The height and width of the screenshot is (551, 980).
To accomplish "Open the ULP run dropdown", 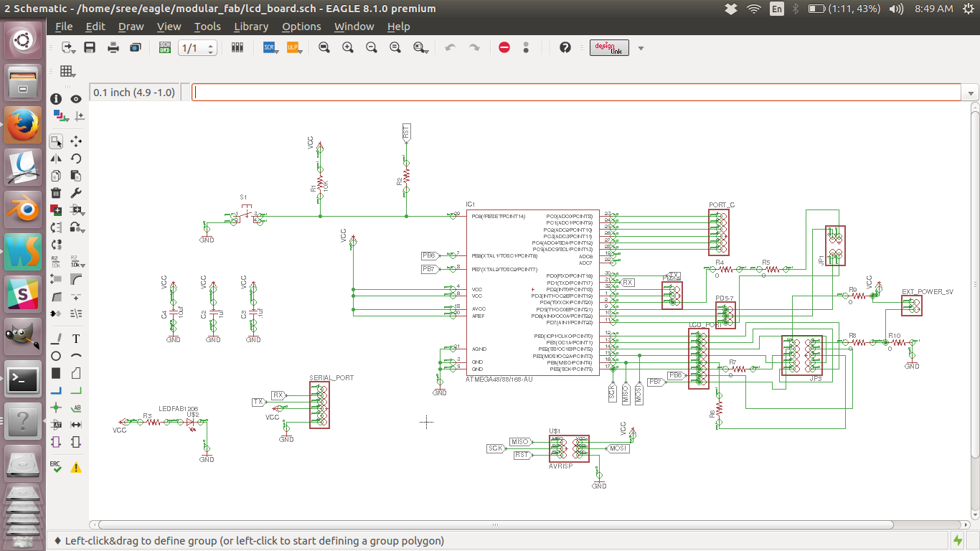I will [x=294, y=47].
